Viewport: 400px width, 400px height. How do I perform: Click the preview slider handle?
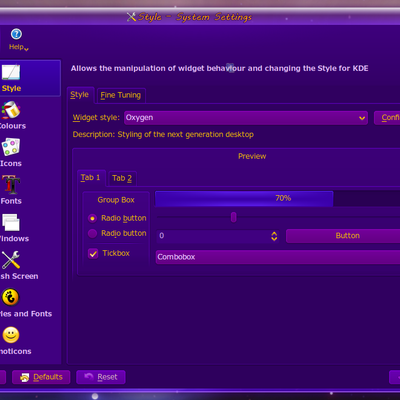(x=233, y=217)
